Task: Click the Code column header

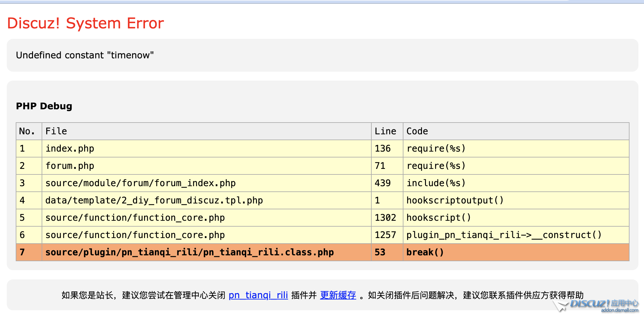Action: pos(417,131)
